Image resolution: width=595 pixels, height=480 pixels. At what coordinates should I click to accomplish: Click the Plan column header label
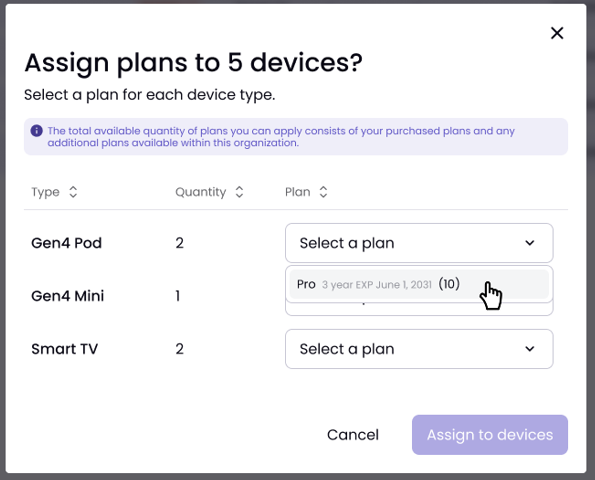(x=298, y=192)
